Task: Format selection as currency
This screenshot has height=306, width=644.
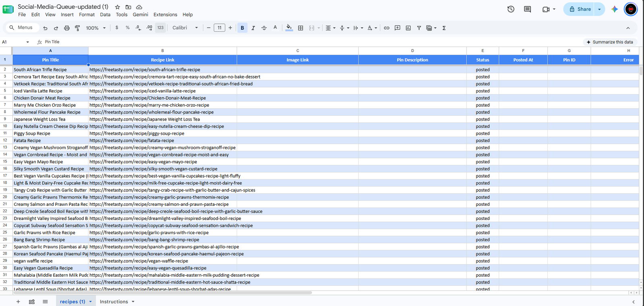Action: pos(117,28)
